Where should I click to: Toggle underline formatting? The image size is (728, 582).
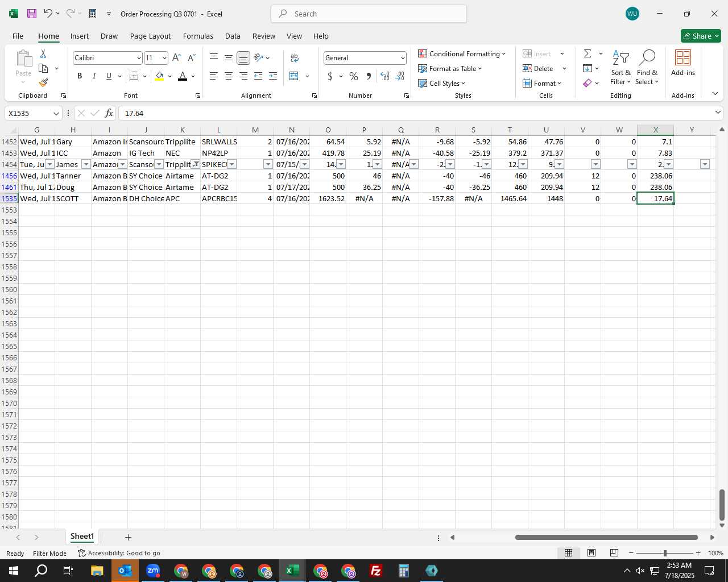pyautogui.click(x=109, y=76)
